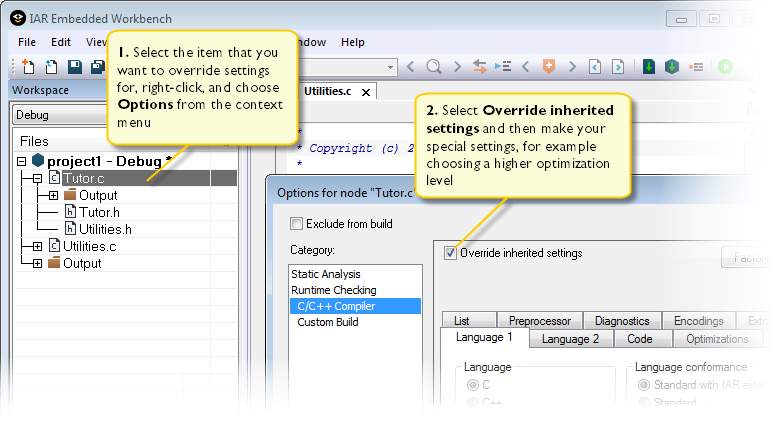Open the Debug configuration dropdown in Workspace
Screen dimensions: 773x421
click(60, 115)
